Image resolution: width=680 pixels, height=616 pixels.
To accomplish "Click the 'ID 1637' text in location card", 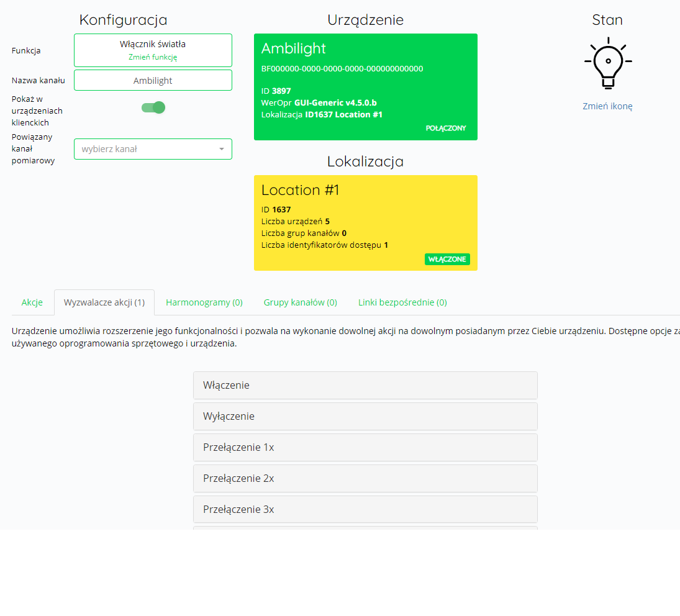I will [x=276, y=210].
